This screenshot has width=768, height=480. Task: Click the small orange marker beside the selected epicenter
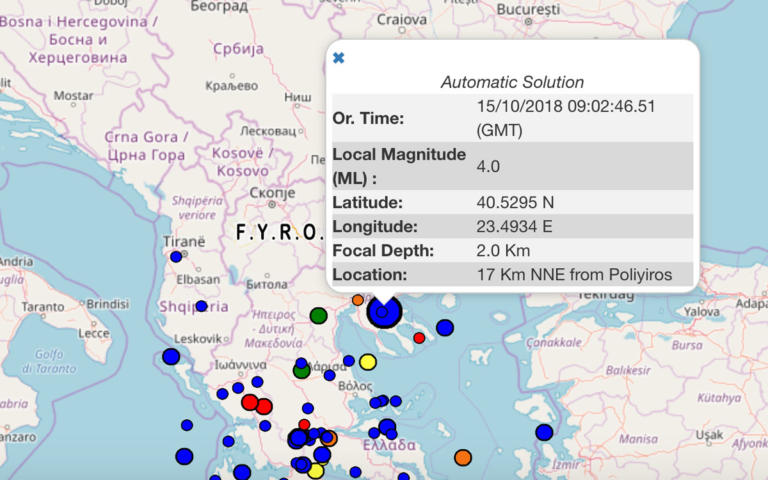tap(358, 299)
